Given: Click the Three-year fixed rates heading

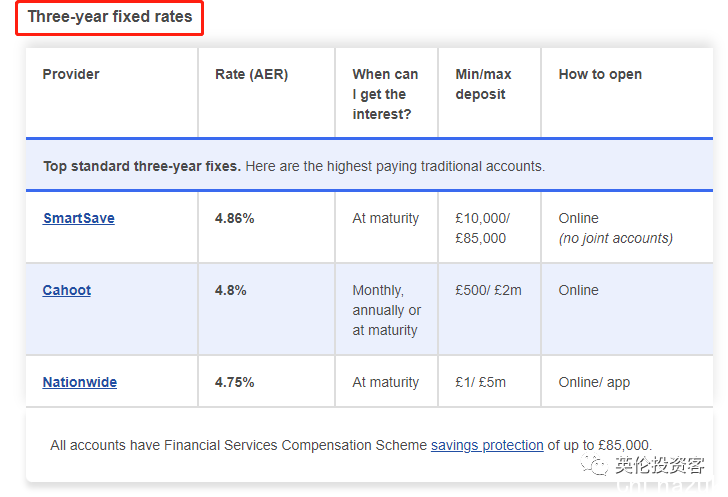Looking at the screenshot, I should [x=110, y=17].
